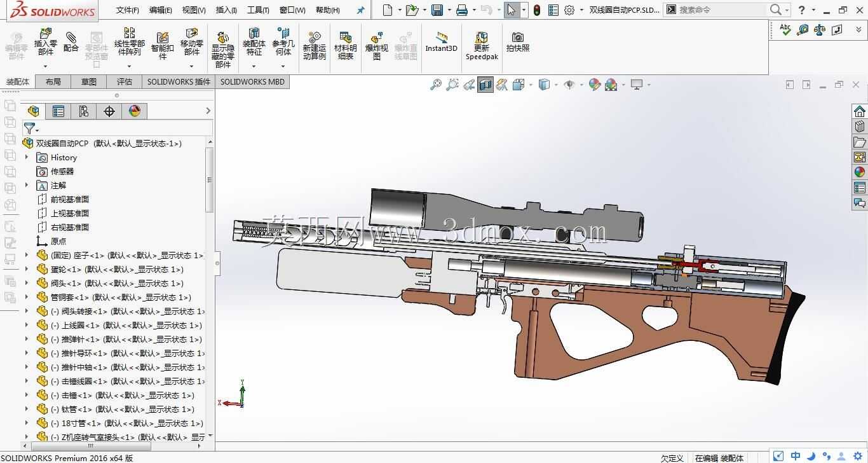The image size is (868, 463).
Task: Toggle Instant3D on or off
Action: point(441,42)
